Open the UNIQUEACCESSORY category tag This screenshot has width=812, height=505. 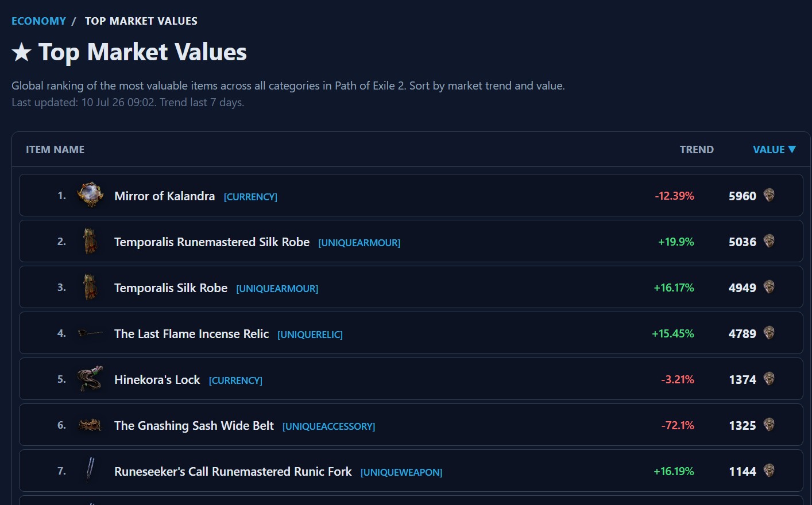click(328, 426)
